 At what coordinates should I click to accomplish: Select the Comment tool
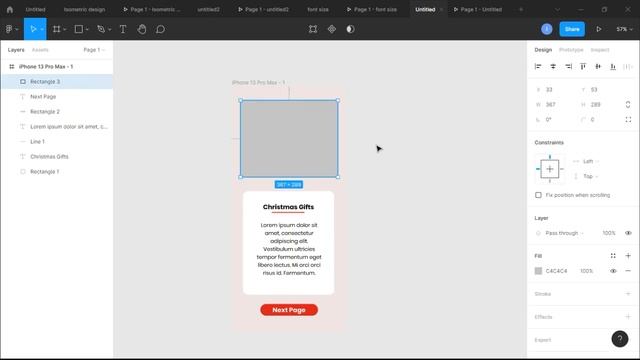160,29
